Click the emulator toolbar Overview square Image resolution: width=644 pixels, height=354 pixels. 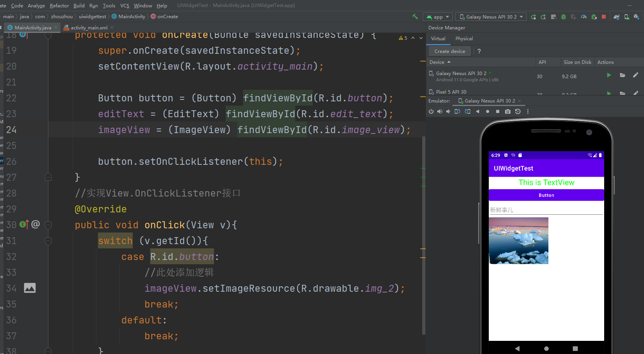click(498, 111)
